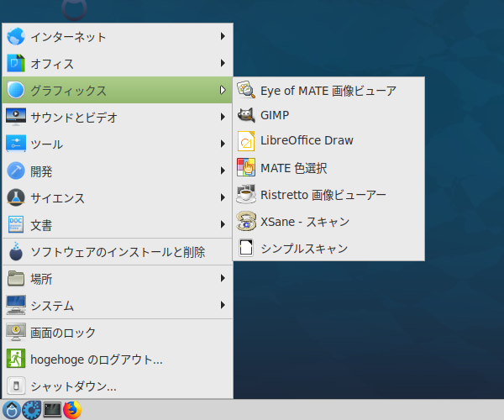Open the サイエンス menu category
Screen dimensions: 504x420
coord(118,197)
